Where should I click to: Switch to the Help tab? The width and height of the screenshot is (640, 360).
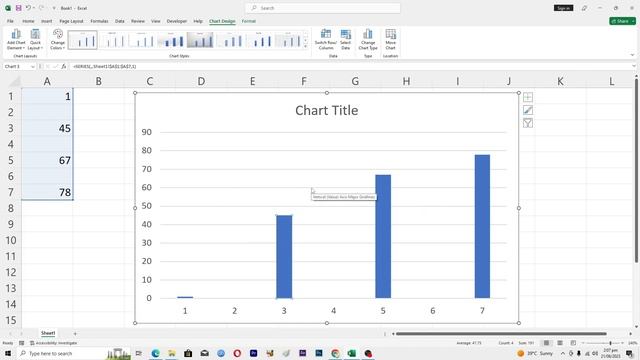pos(198,21)
